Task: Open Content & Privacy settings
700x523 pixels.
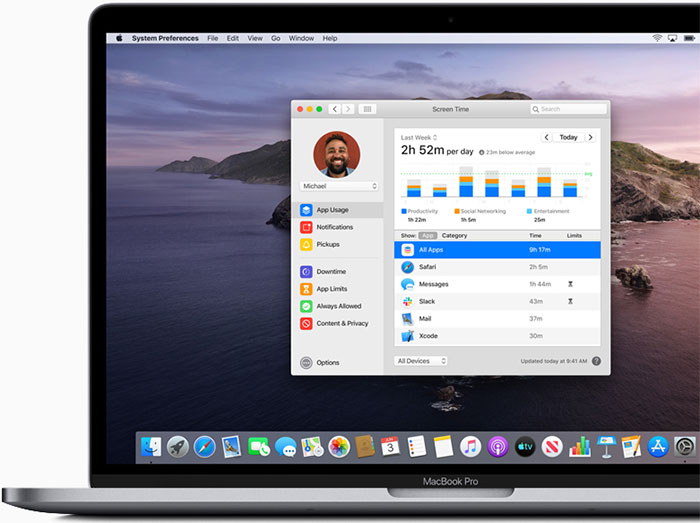Action: pos(340,324)
